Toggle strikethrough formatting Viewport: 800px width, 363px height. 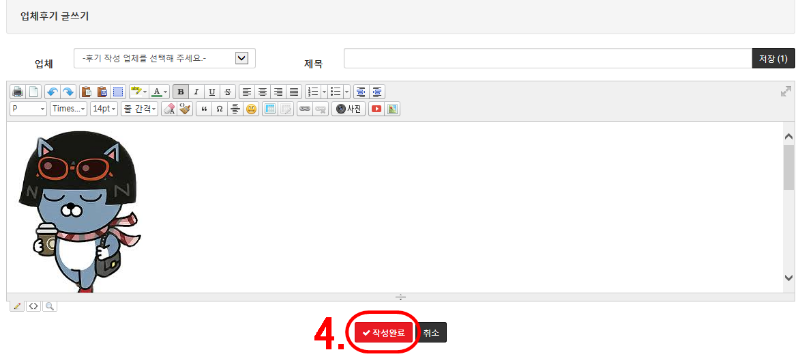[228, 92]
